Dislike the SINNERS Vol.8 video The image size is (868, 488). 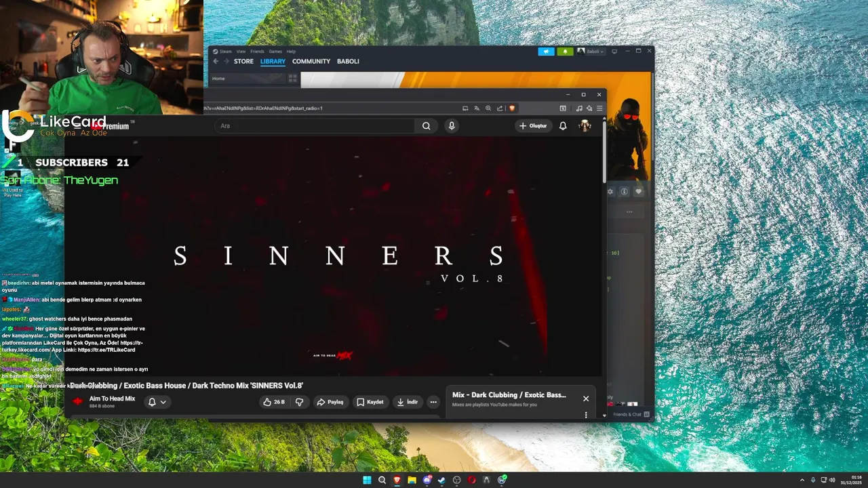click(299, 402)
